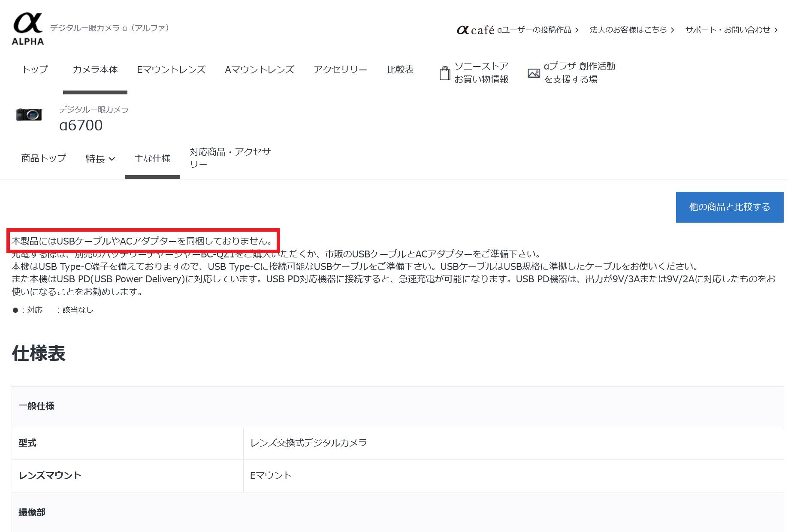Click the ●：対応 legend text
788x532 pixels.
(x=27, y=310)
